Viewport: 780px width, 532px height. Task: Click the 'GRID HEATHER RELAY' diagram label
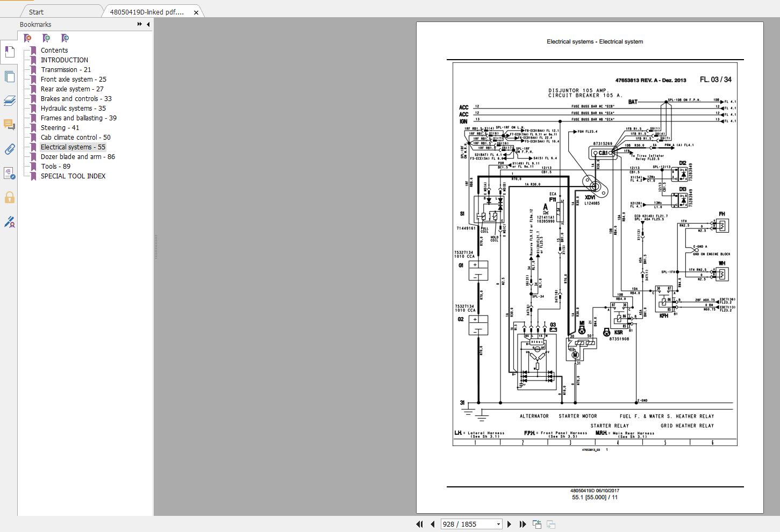pyautogui.click(x=687, y=426)
